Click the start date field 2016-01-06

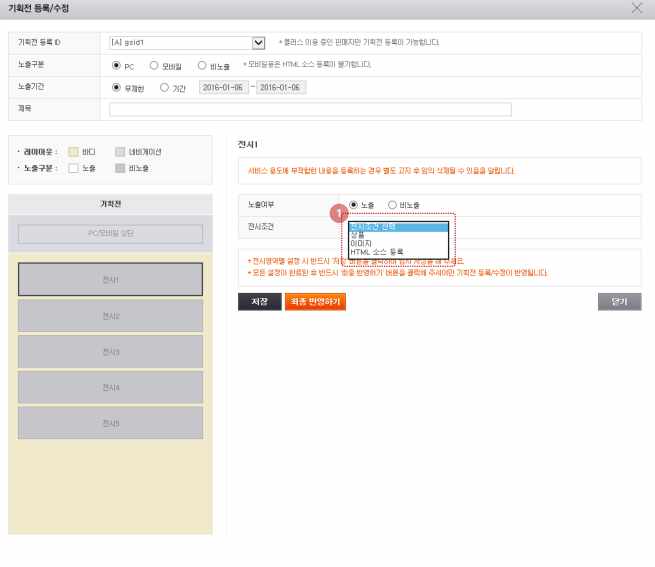coord(223,87)
